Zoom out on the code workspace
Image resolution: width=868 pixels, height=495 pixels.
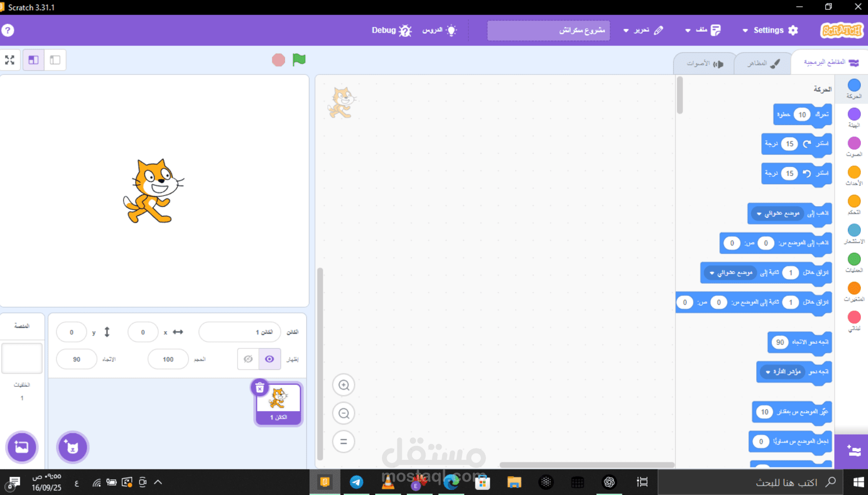point(344,413)
